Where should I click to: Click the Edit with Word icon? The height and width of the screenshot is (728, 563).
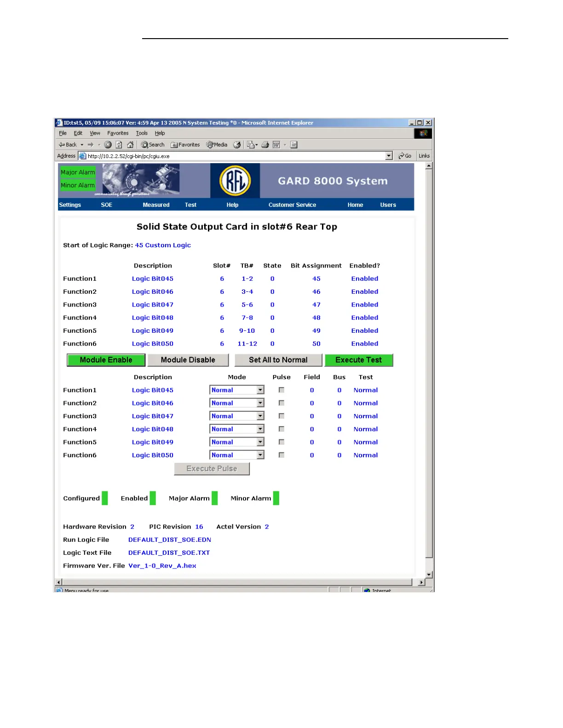[x=276, y=145]
